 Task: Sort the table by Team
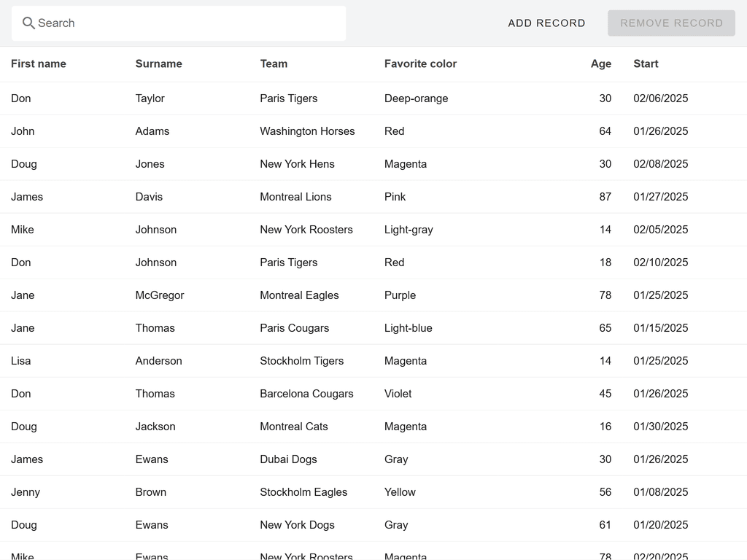coord(274,63)
